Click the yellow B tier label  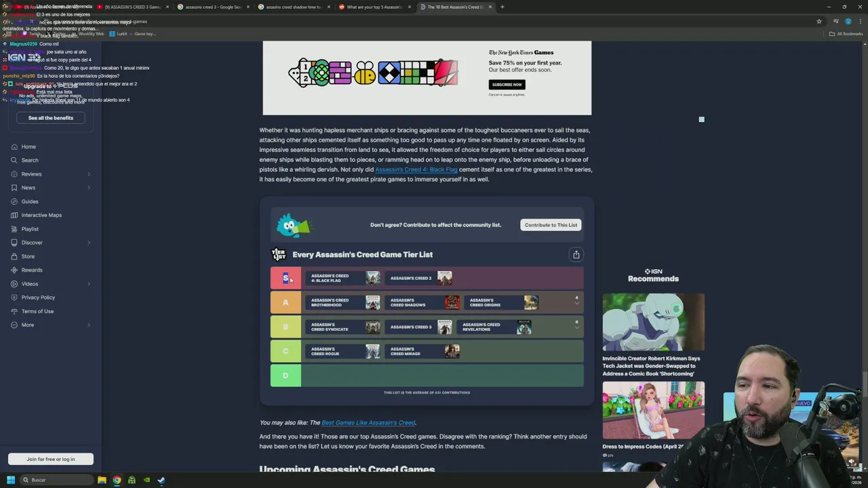click(285, 327)
